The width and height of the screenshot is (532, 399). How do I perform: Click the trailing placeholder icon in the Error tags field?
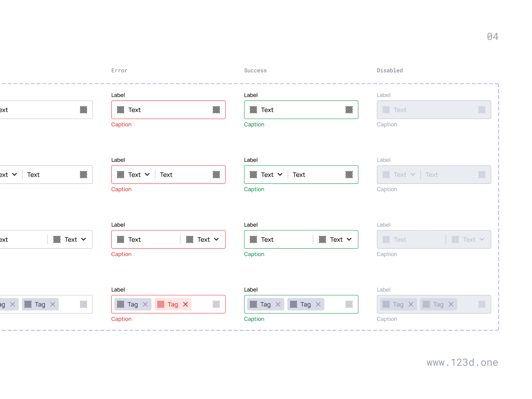click(x=216, y=304)
